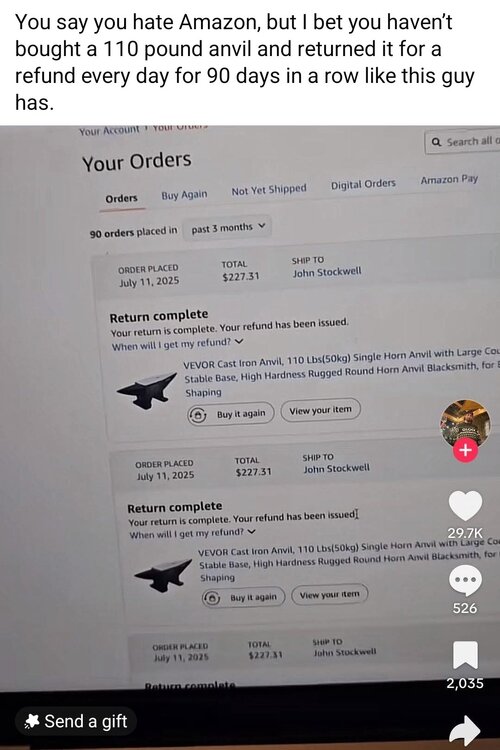Tap the heart like icon
This screenshot has width=500, height=750.
pyautogui.click(x=465, y=506)
